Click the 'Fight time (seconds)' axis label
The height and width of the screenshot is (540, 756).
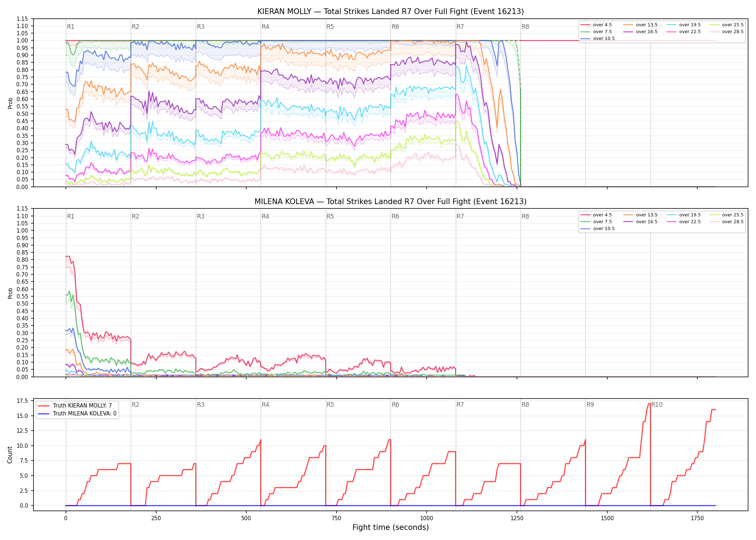point(391,527)
